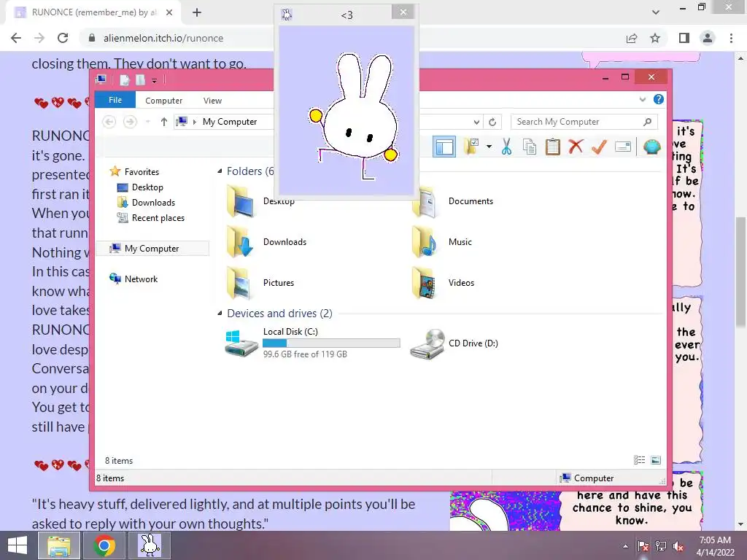747x560 pixels.
Task: Open the View ribbon tab
Action: [212, 101]
